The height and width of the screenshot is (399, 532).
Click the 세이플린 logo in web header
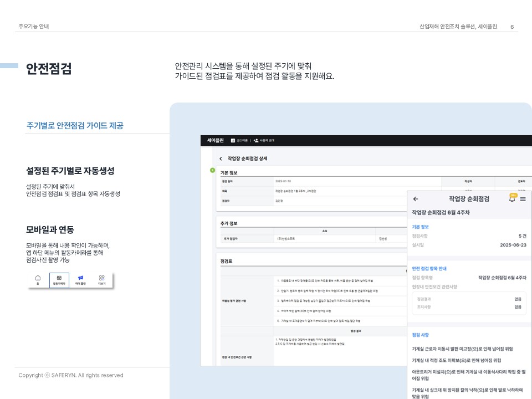click(216, 141)
